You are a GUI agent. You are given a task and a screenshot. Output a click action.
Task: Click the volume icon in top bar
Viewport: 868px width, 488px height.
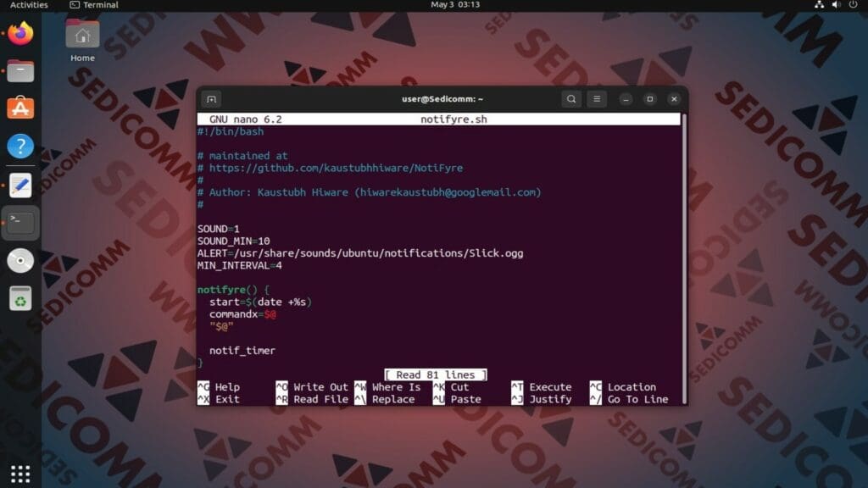(836, 4)
